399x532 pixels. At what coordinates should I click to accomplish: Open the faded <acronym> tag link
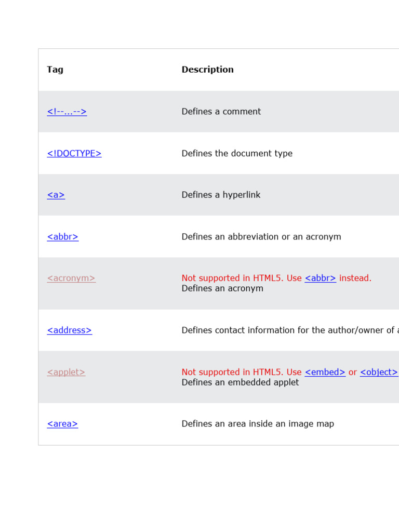click(71, 278)
